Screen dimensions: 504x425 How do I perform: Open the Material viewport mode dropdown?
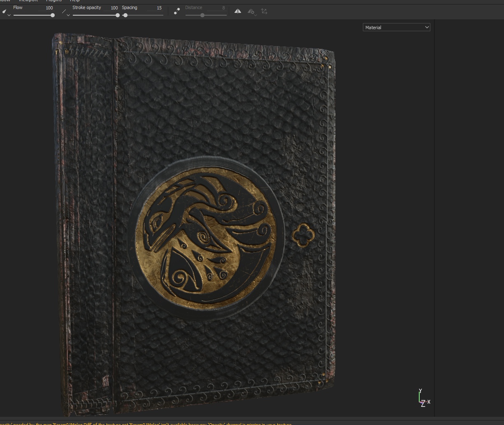(x=397, y=27)
